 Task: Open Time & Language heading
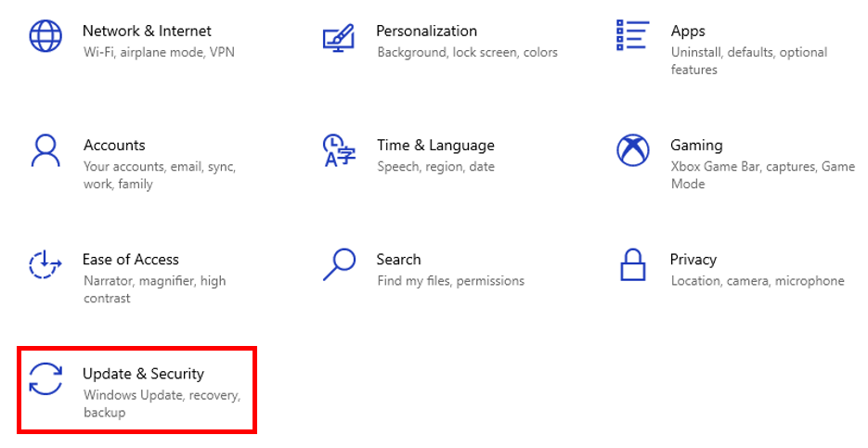pyautogui.click(x=435, y=146)
